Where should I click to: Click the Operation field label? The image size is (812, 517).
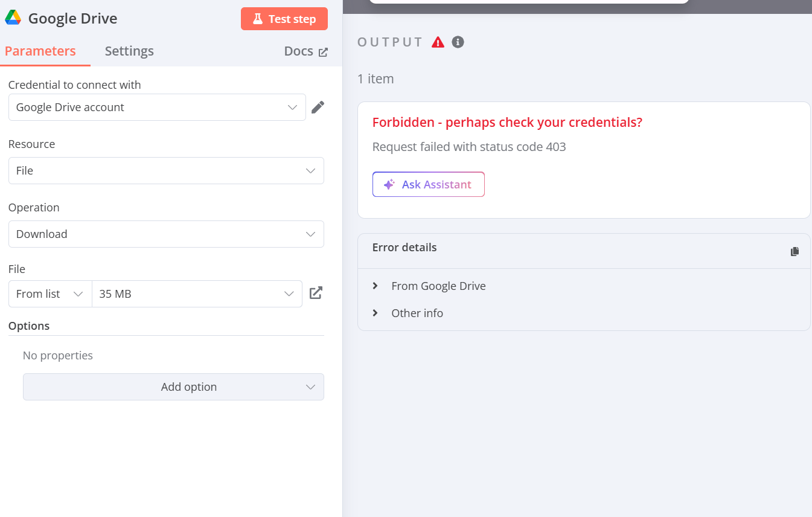pos(34,207)
